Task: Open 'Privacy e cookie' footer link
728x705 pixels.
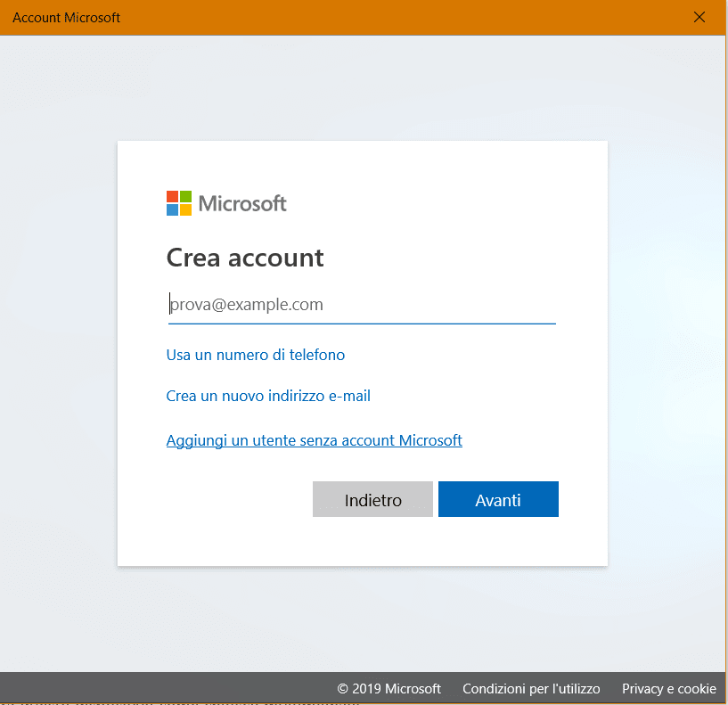Action: click(x=669, y=689)
